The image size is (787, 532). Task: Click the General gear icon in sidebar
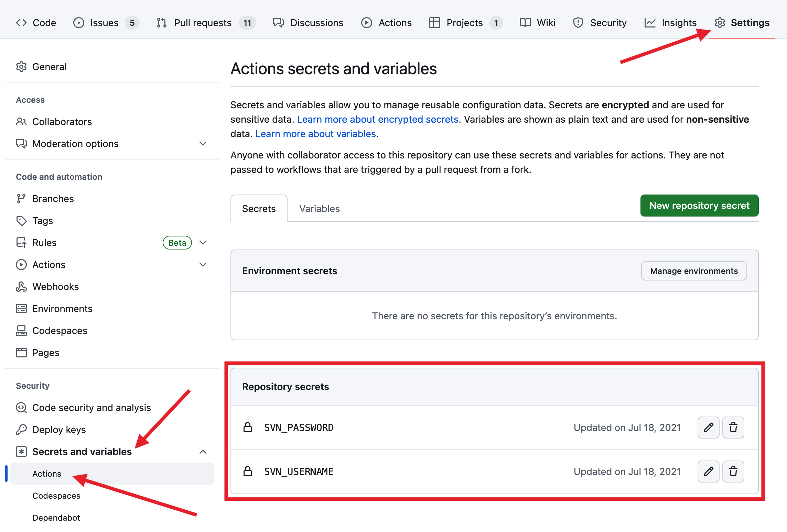point(21,67)
